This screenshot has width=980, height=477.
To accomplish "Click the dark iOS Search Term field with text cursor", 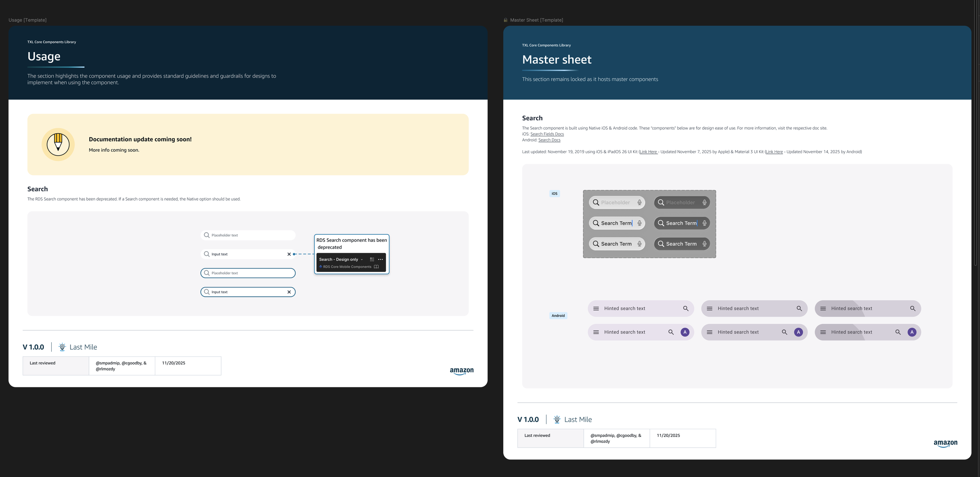I will tap(682, 223).
